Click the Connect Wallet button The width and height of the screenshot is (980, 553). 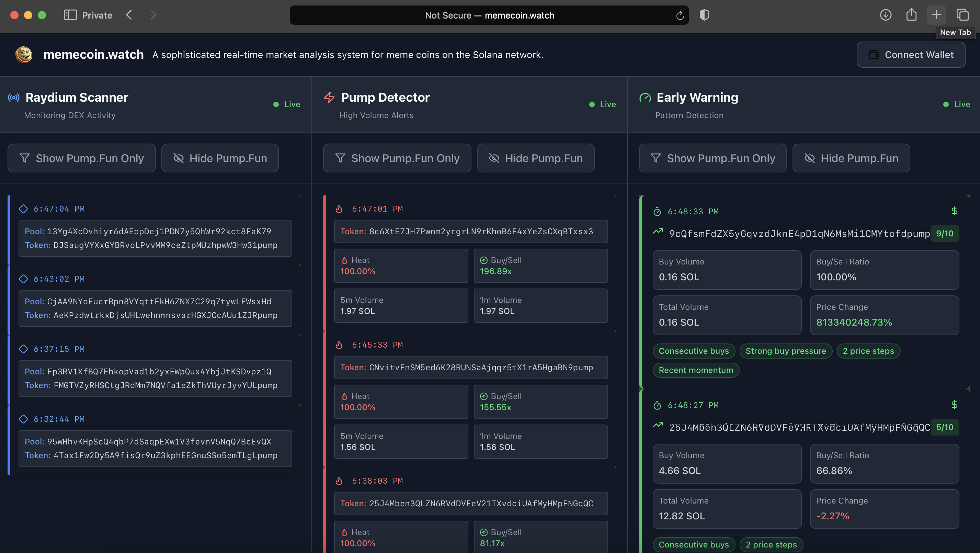(x=911, y=54)
